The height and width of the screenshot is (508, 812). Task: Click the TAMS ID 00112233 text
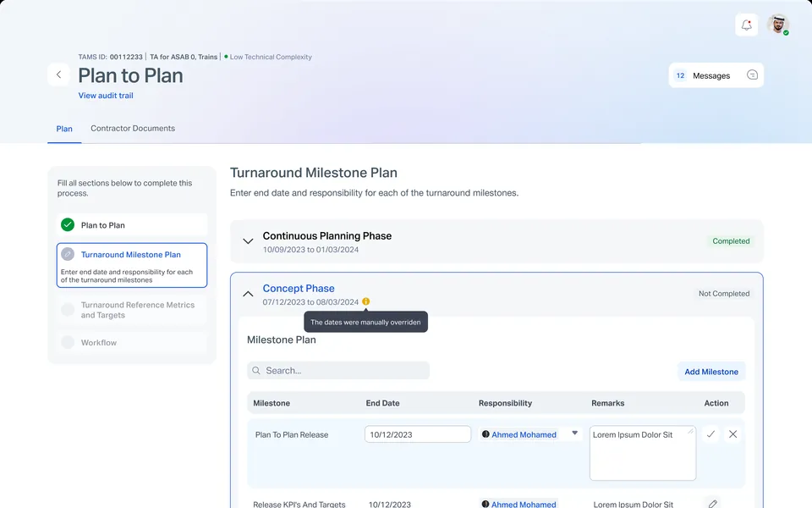click(x=110, y=57)
